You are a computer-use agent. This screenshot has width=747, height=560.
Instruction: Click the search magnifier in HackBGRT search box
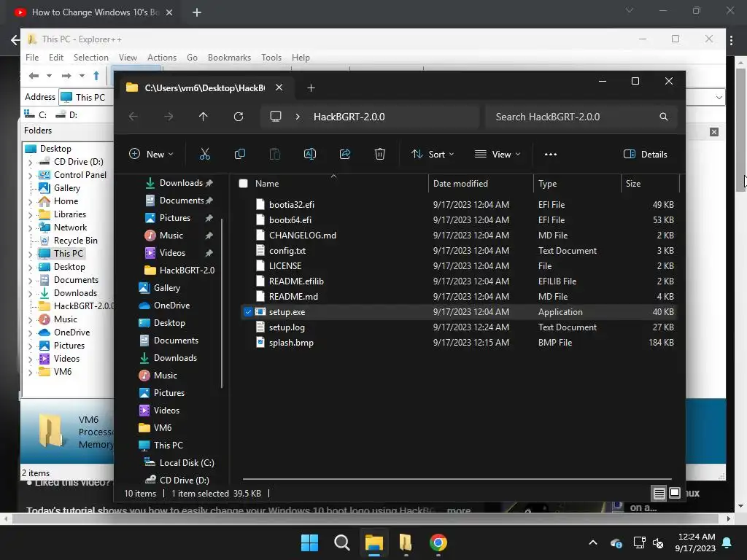(x=664, y=117)
